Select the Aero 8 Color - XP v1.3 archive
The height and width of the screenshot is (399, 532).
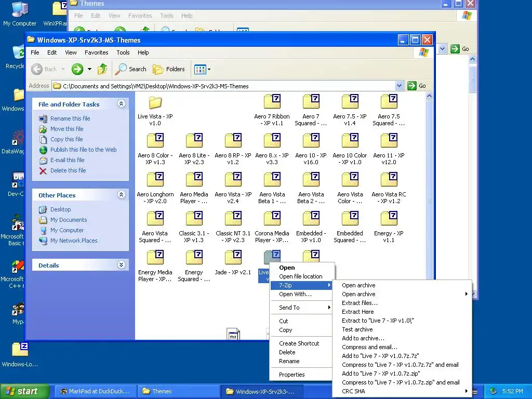155,149
